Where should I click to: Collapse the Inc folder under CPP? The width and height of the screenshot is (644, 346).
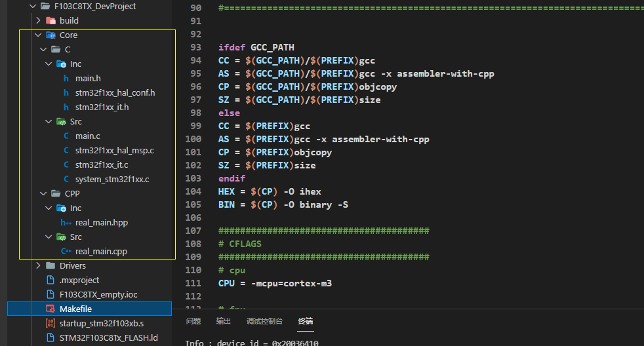[x=49, y=208]
